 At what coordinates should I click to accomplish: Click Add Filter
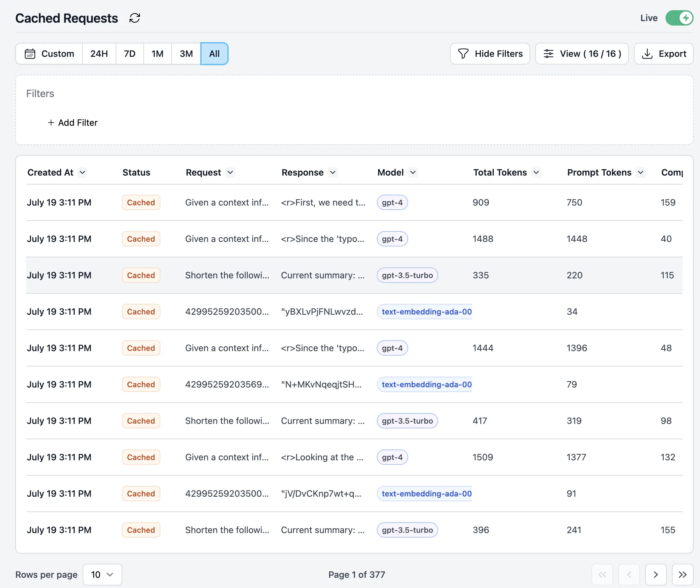click(73, 123)
